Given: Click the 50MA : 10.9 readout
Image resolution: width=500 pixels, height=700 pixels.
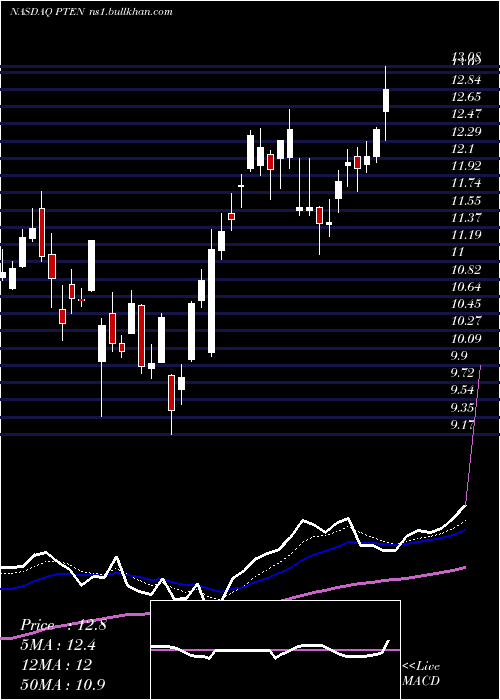Looking at the screenshot, I should point(64,684).
